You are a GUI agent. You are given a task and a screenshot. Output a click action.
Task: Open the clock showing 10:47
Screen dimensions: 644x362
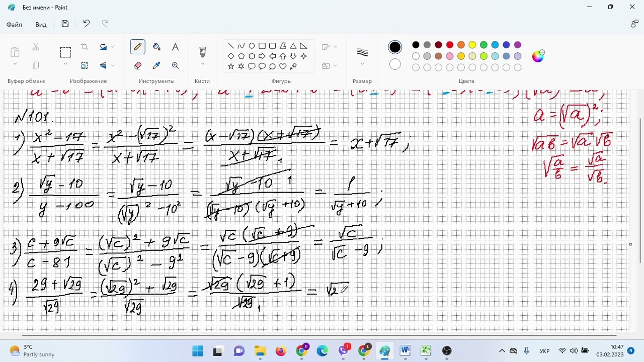pyautogui.click(x=610, y=350)
